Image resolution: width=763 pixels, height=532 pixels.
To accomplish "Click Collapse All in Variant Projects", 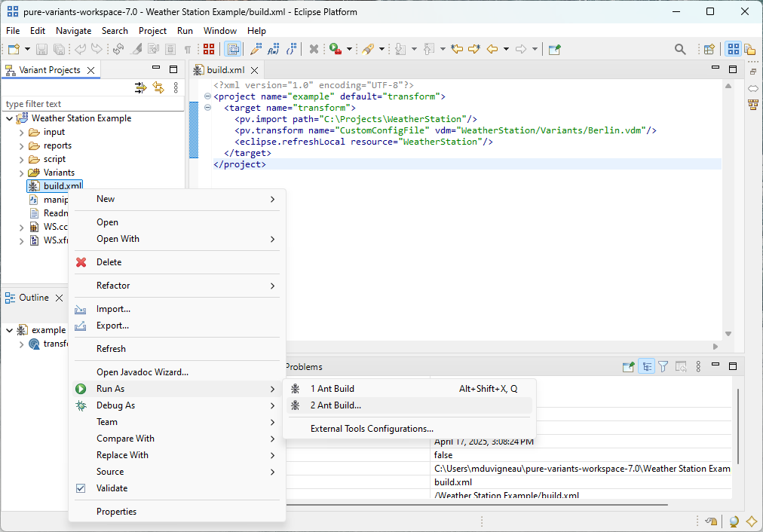I will click(x=140, y=87).
